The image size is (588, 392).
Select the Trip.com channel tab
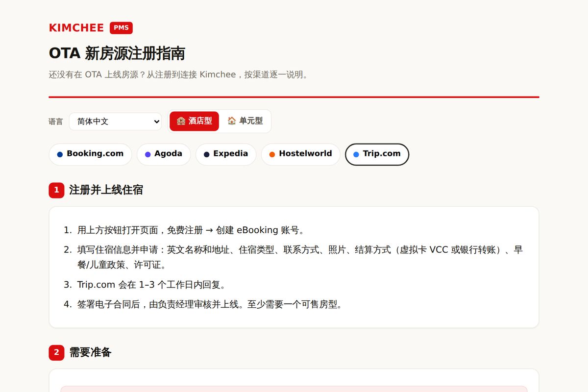pyautogui.click(x=377, y=154)
